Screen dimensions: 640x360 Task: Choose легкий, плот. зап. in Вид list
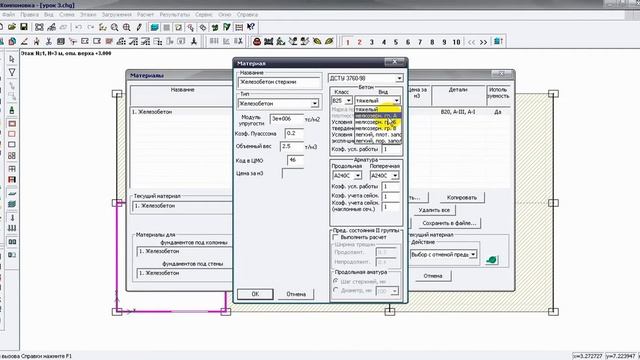(378, 134)
